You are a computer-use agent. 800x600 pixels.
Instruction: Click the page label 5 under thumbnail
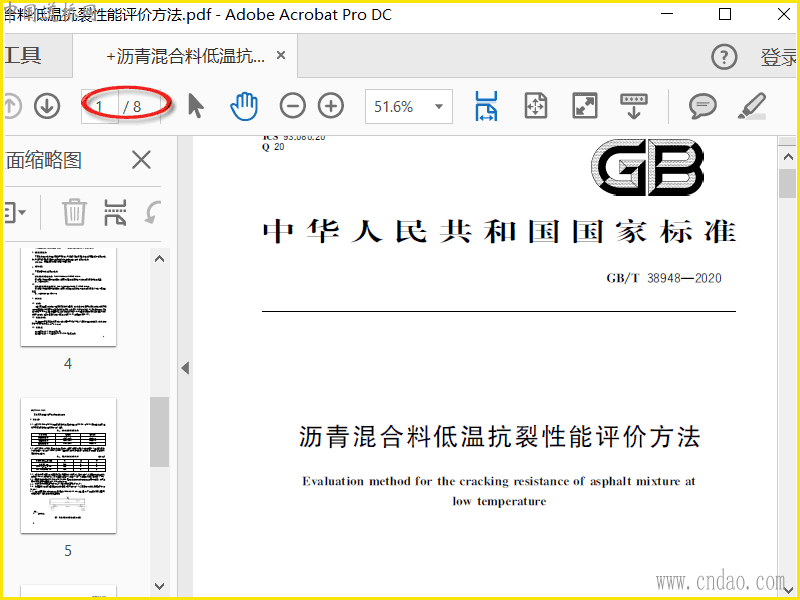click(68, 551)
